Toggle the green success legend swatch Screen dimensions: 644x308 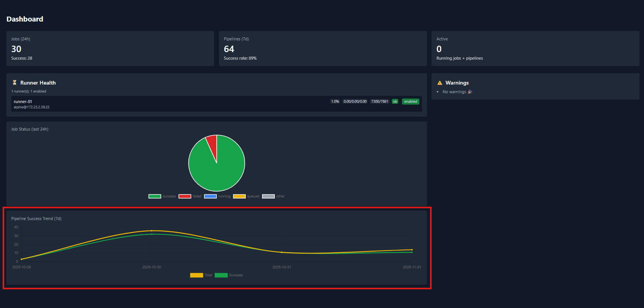coord(155,196)
